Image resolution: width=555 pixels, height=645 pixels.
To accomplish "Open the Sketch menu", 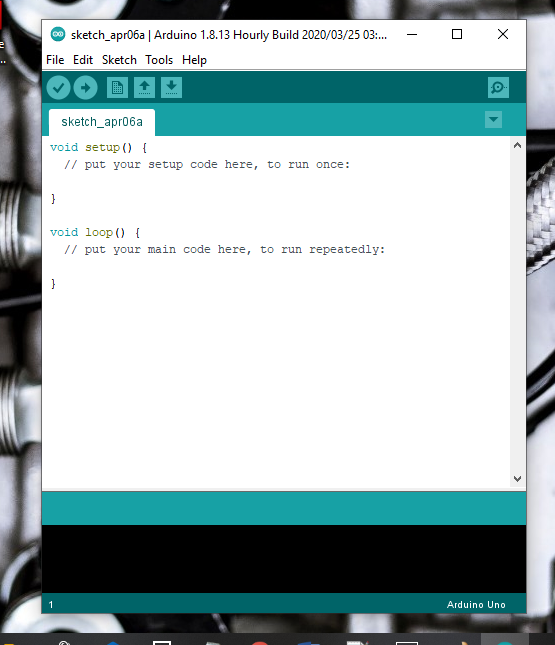I will click(119, 60).
